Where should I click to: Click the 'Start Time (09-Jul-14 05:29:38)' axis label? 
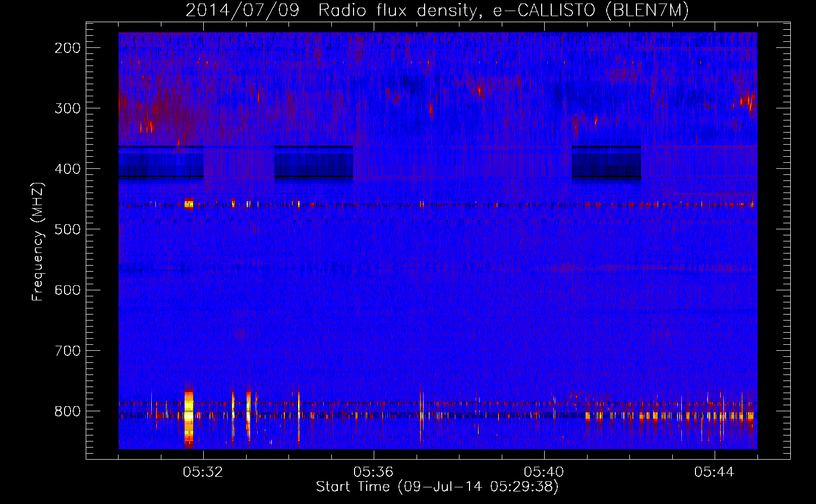[437, 487]
